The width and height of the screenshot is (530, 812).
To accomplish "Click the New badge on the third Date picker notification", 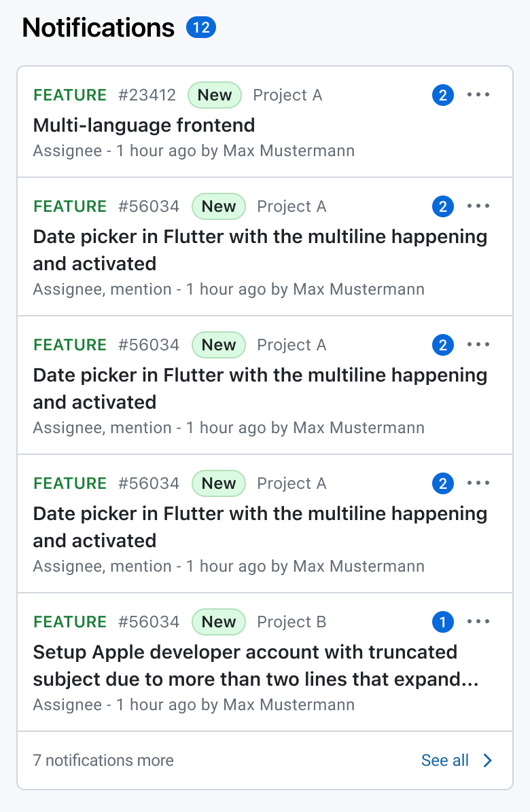I will click(218, 483).
